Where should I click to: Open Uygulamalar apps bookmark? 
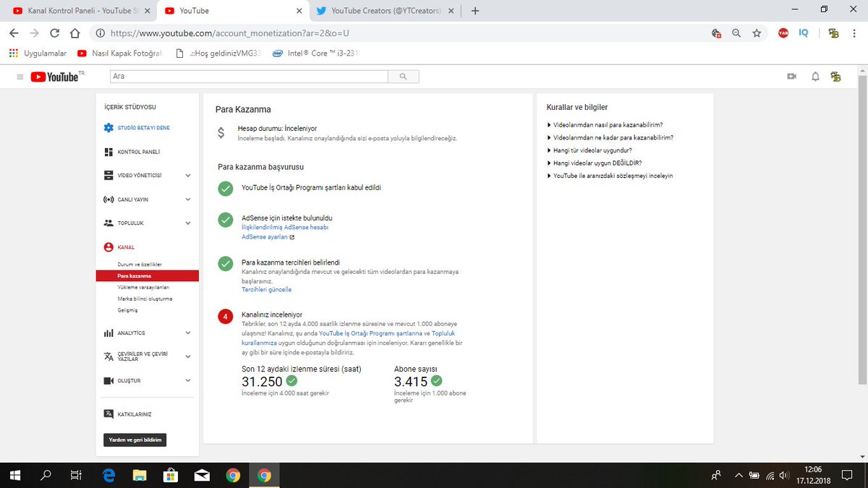pyautogui.click(x=38, y=53)
